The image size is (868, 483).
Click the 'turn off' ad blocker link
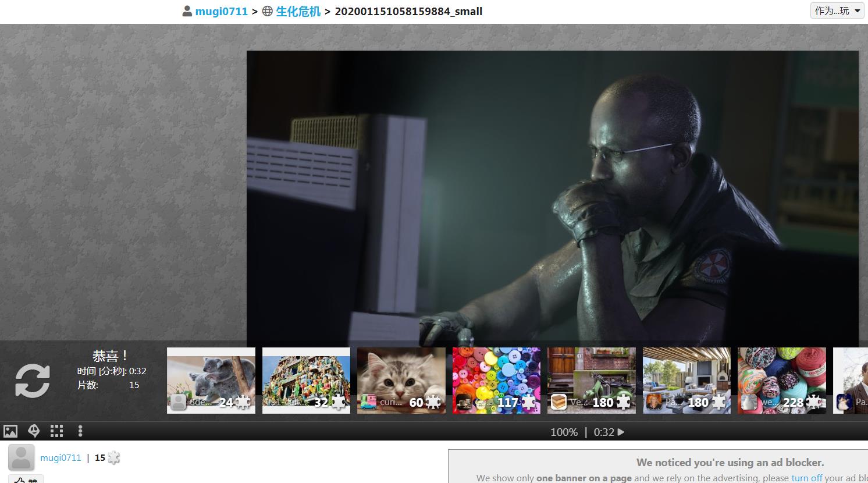click(x=806, y=478)
